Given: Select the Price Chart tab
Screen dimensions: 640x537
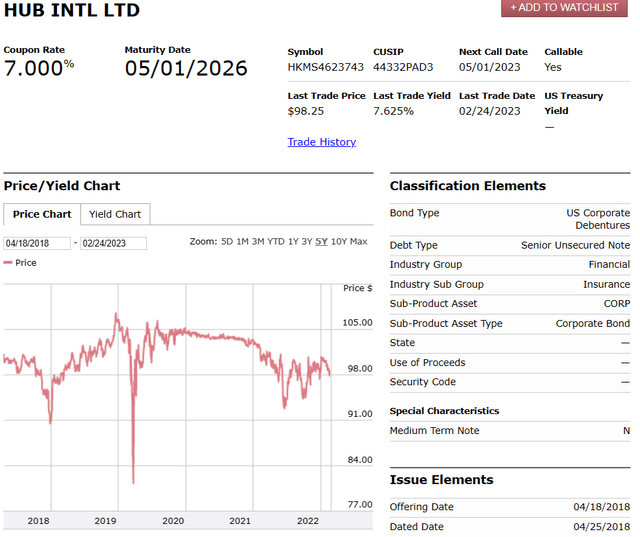Looking at the screenshot, I should (x=42, y=214).
